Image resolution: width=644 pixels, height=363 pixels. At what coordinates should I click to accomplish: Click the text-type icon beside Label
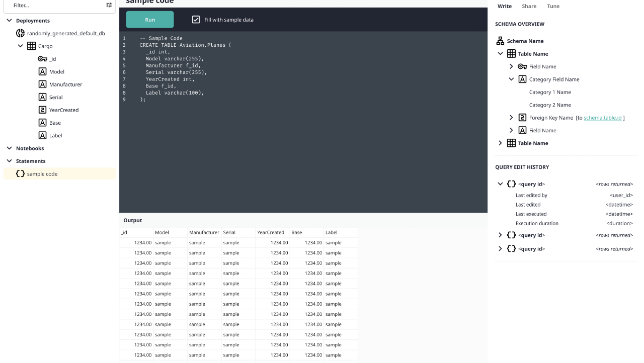[x=43, y=135]
